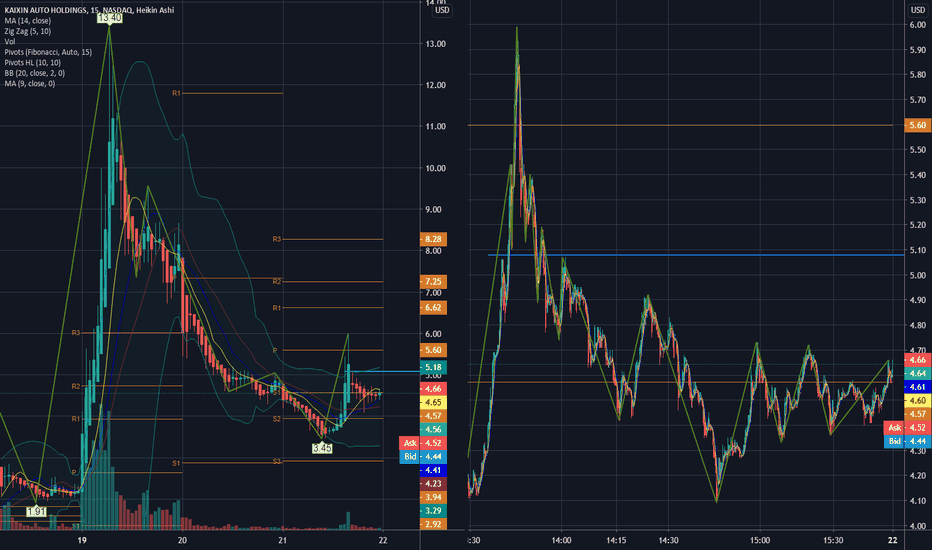The image size is (932, 550).
Task: Select the MA (14, close) indicator legend
Action: (27, 21)
